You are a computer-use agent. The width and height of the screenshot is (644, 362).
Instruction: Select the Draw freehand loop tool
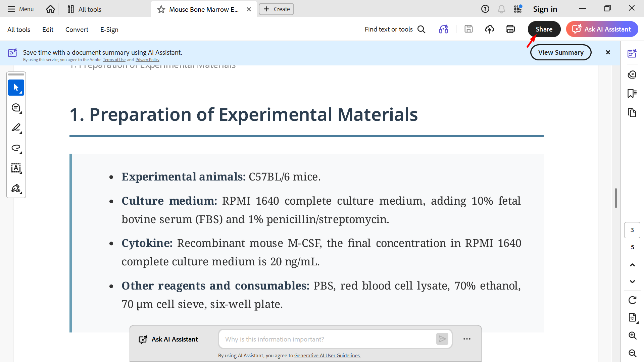[x=16, y=148]
